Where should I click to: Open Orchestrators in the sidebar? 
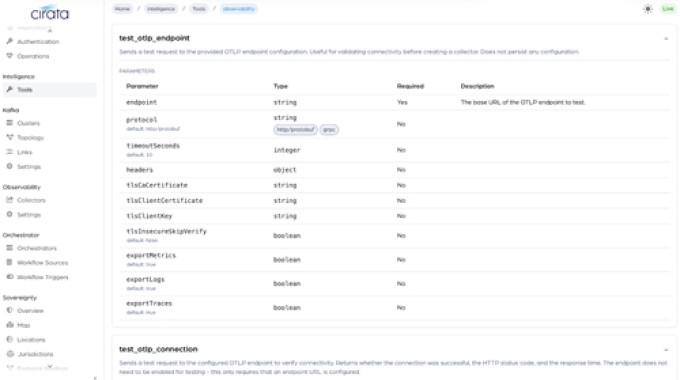click(x=37, y=248)
